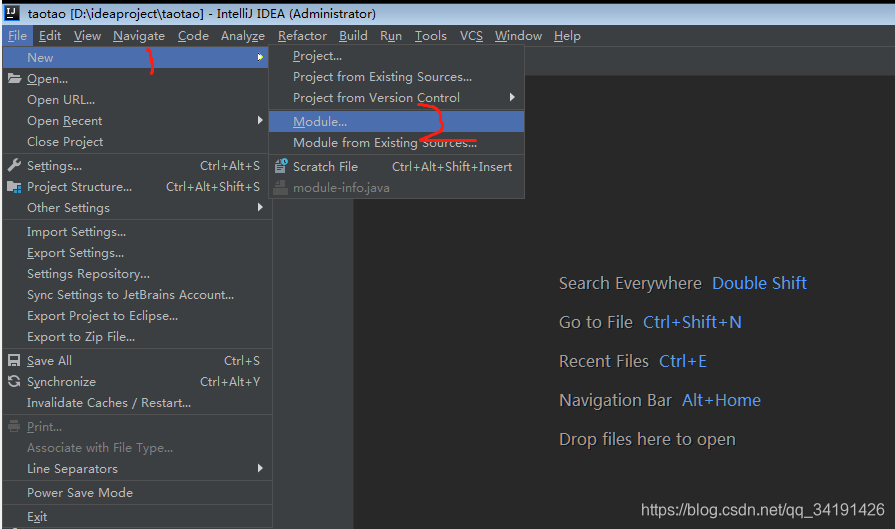Open the VCS menu

(x=471, y=35)
